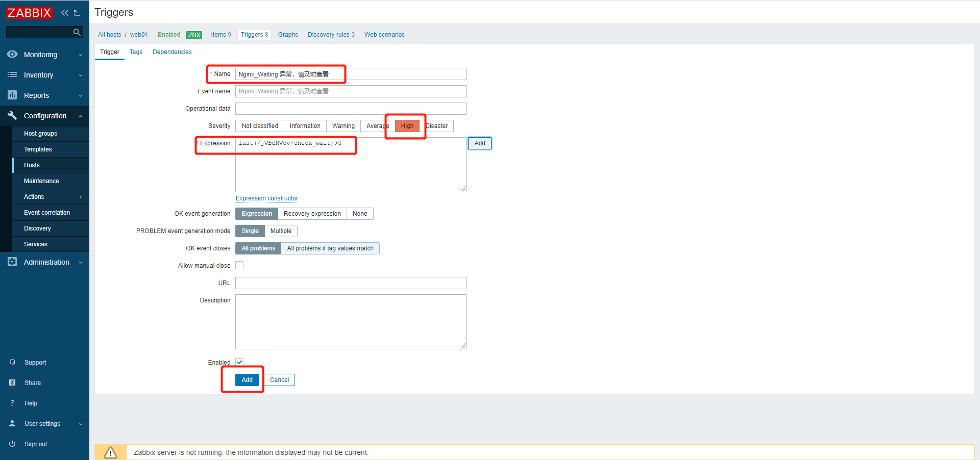Click the warning triangle icon

pos(110,452)
